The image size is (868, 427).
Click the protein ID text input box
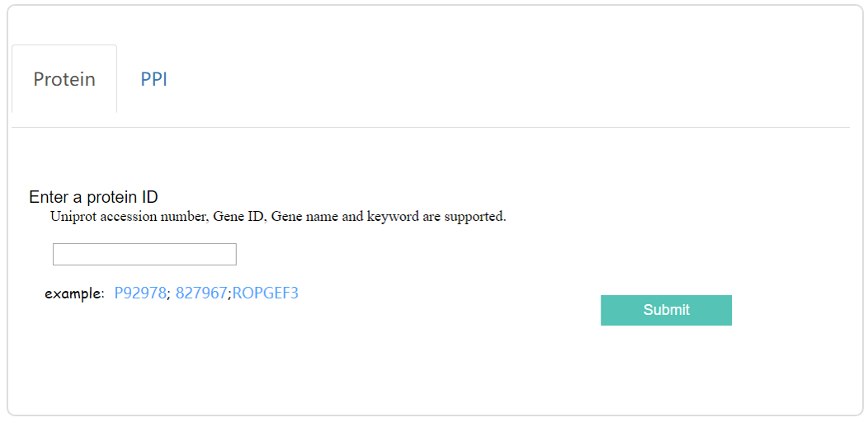[x=144, y=255]
